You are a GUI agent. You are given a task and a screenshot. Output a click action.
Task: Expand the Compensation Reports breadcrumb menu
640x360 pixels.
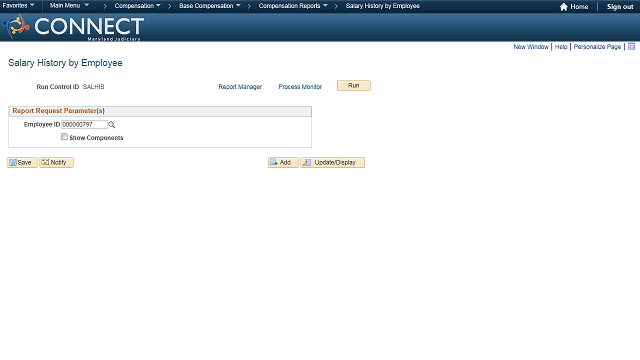pos(293,6)
